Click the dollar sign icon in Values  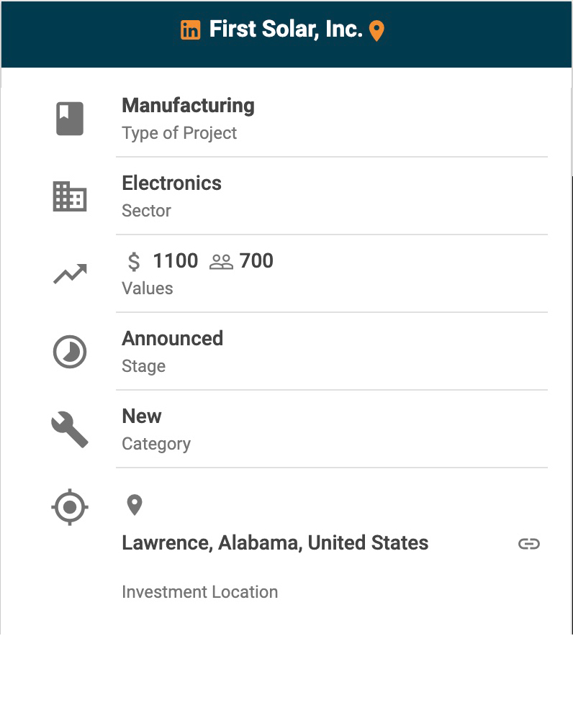134,261
